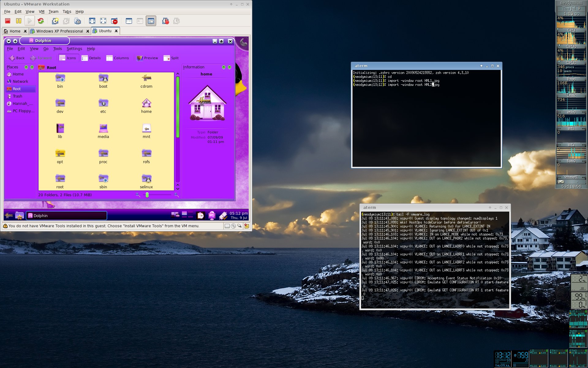
Task: Close the Ubuntu VM tab
Action: pyautogui.click(x=116, y=31)
